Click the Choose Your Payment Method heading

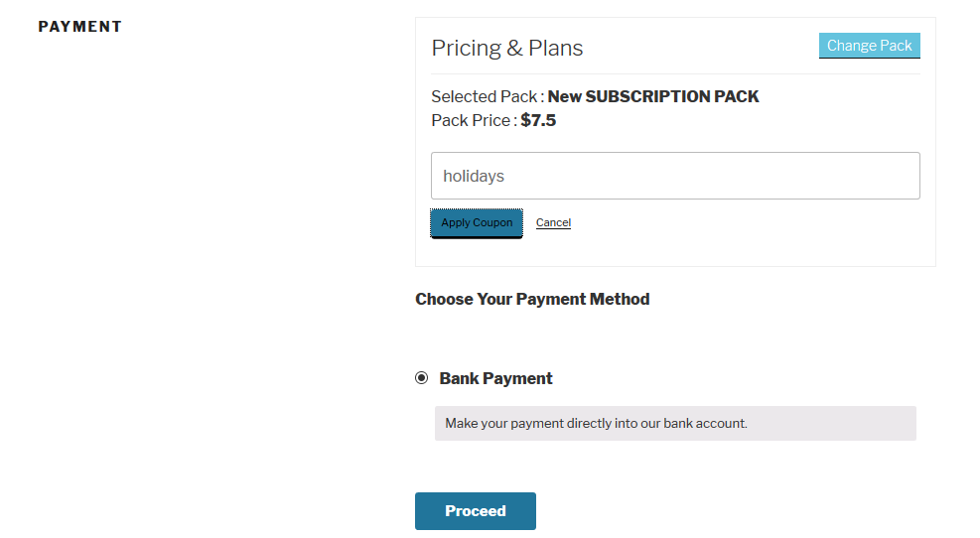tap(532, 299)
